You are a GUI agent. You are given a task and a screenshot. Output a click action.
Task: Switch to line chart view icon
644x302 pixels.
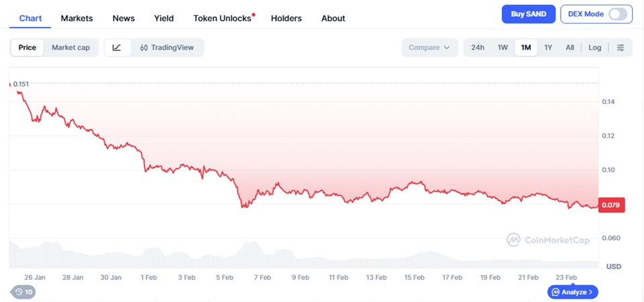point(117,48)
